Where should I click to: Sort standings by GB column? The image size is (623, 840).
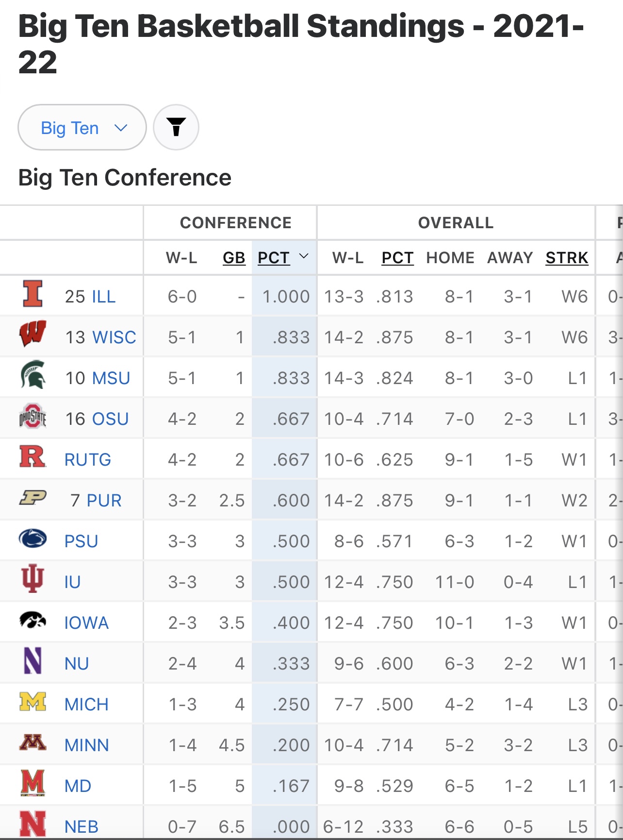point(234,258)
